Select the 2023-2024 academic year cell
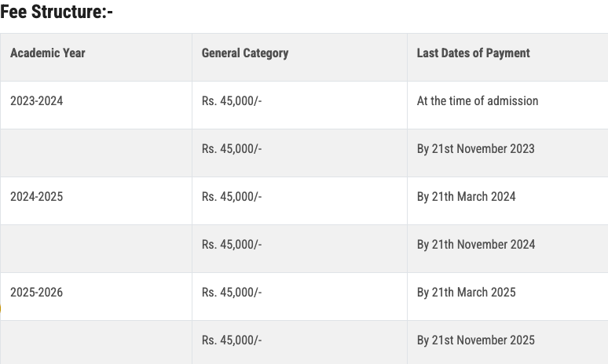The image size is (608, 364). (36, 101)
